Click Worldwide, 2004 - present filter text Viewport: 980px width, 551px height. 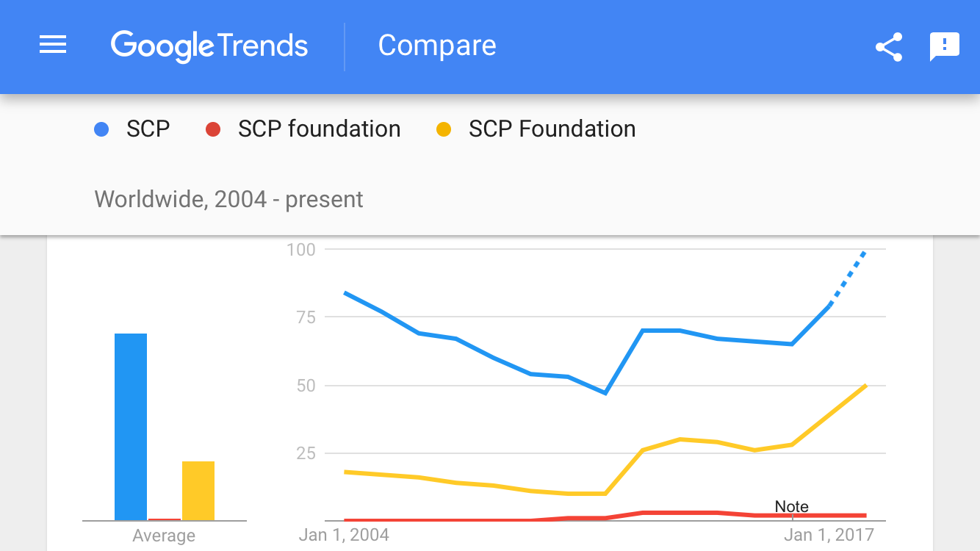(229, 199)
